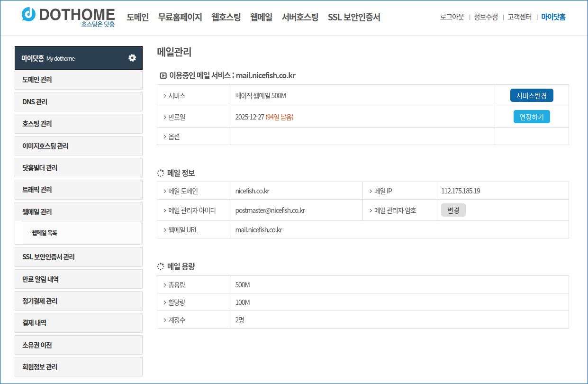
Task: Click 정보수정 in header
Action: coord(486,17)
